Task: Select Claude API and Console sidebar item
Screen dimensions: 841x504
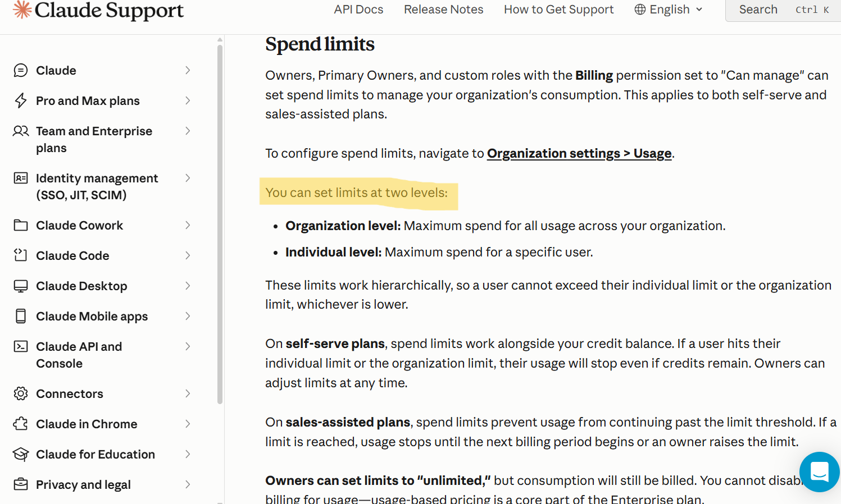Action: coord(79,355)
